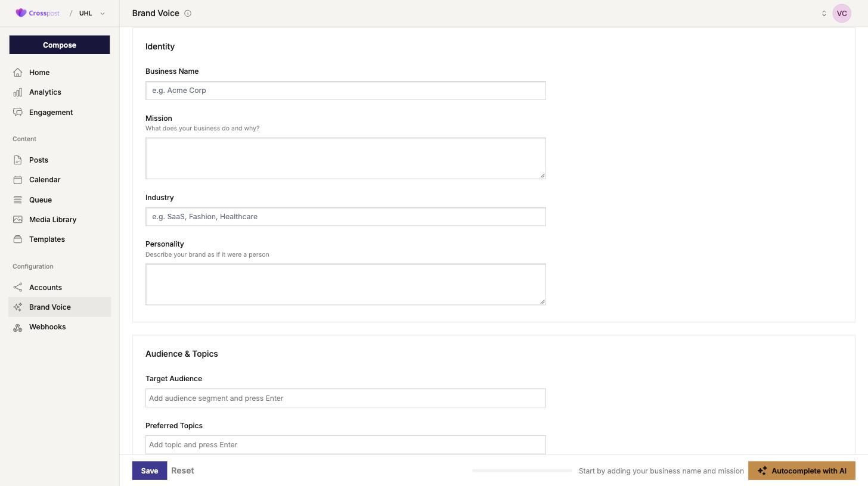
Task: Open Accounts label in configuration
Action: (45, 288)
